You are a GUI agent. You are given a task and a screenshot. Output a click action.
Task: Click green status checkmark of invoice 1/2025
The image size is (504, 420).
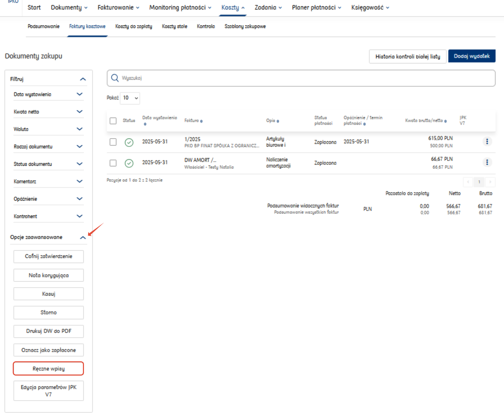(129, 142)
